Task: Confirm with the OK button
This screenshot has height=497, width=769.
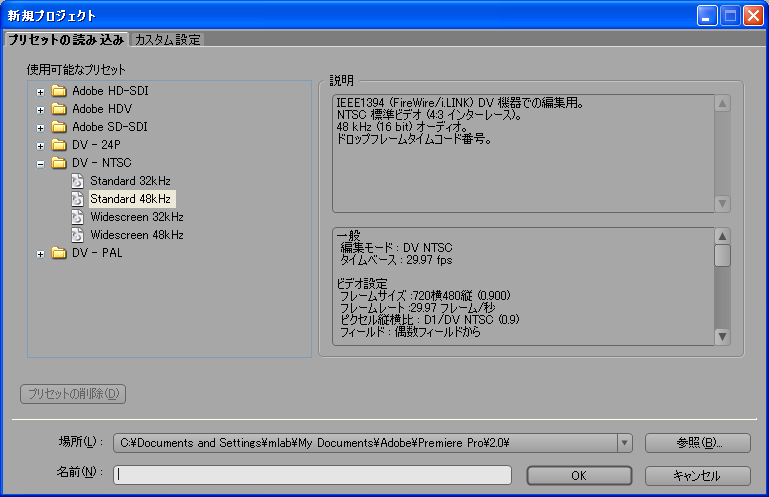Action: (x=579, y=475)
